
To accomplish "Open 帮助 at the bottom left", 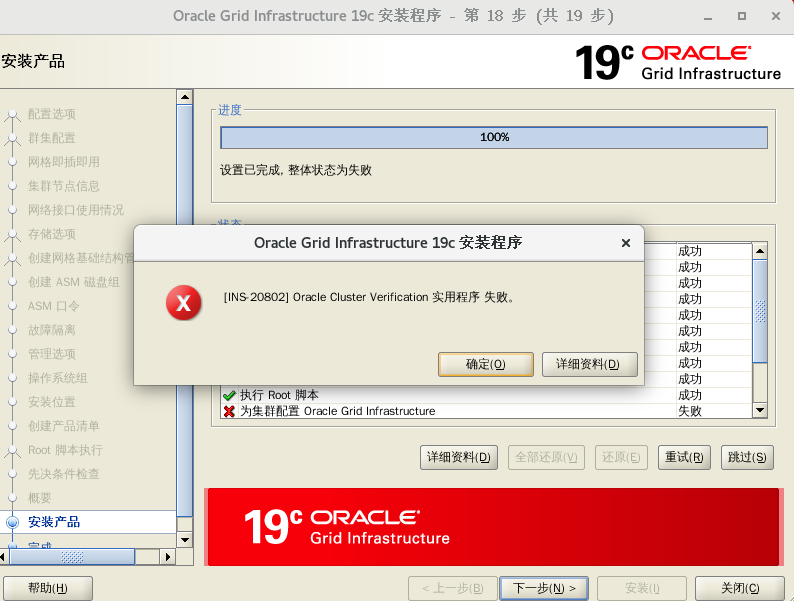I will (x=48, y=588).
